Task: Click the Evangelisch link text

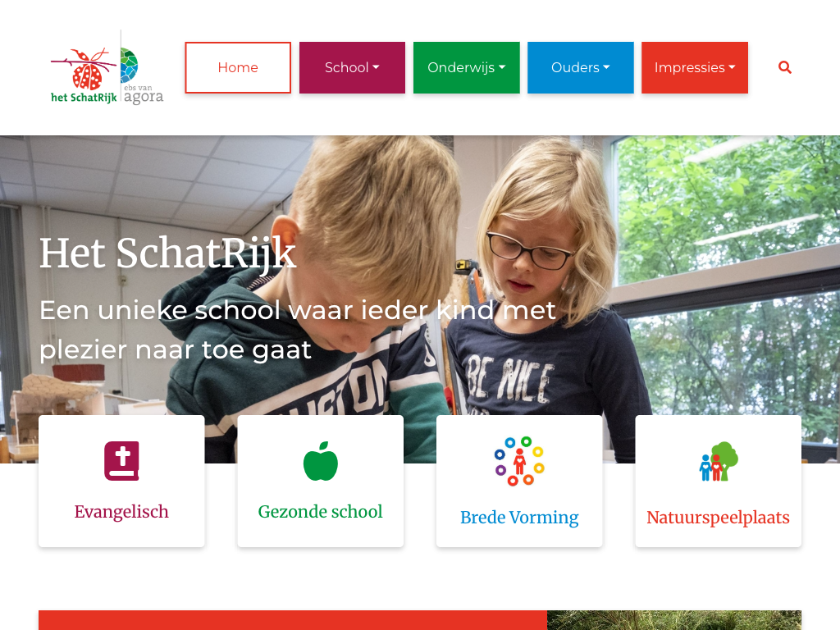Action: tap(121, 512)
